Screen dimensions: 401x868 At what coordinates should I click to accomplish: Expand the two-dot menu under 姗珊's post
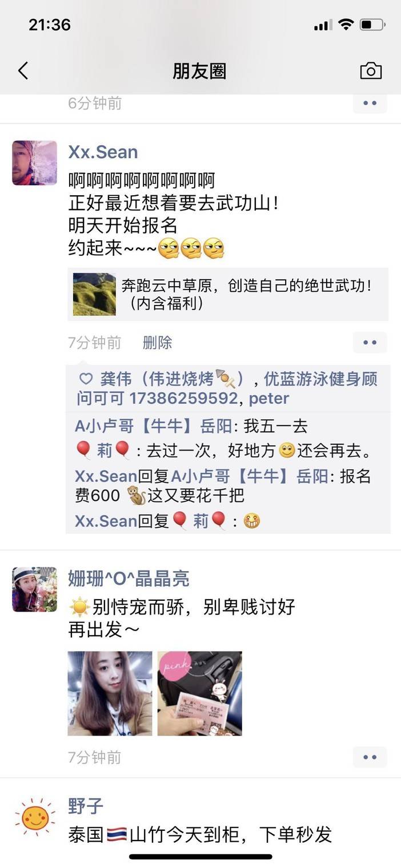pyautogui.click(x=370, y=757)
